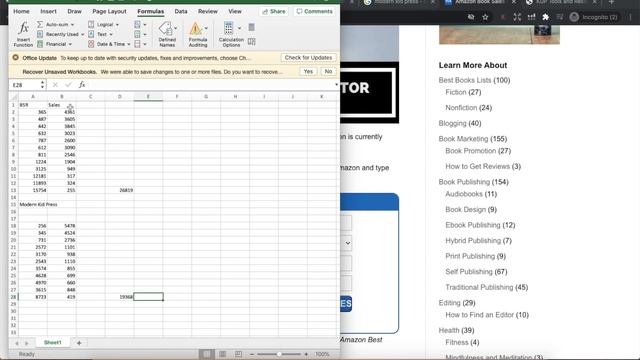Click the zoom out minus button
This screenshot has width=640, height=360.
click(252, 354)
